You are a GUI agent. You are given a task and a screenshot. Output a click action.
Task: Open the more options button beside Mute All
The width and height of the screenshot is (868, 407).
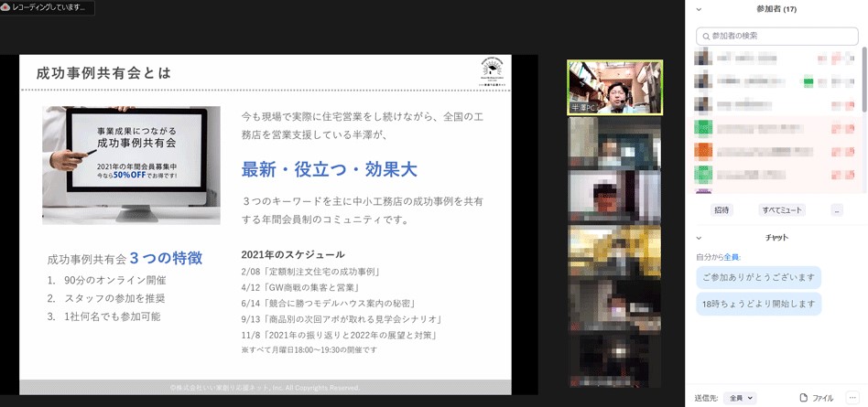point(836,209)
